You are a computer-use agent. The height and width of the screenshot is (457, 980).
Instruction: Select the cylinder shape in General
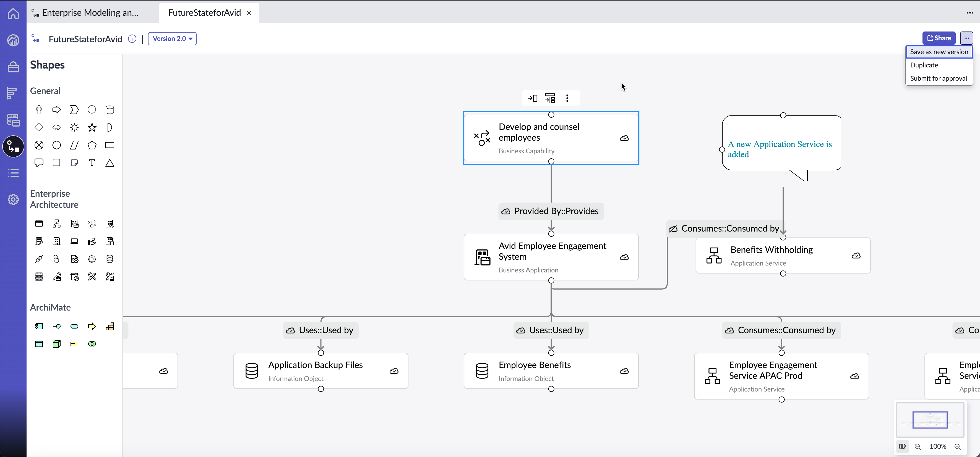pyautogui.click(x=110, y=110)
